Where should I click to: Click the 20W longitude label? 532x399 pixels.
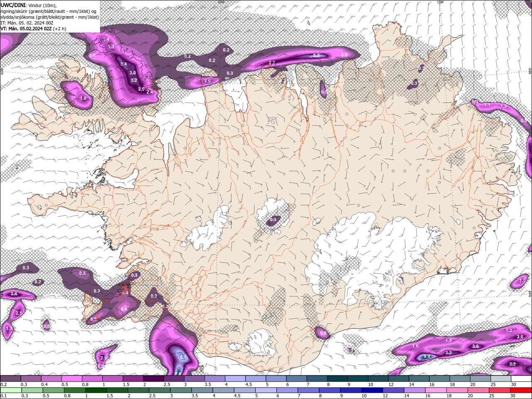221,2
